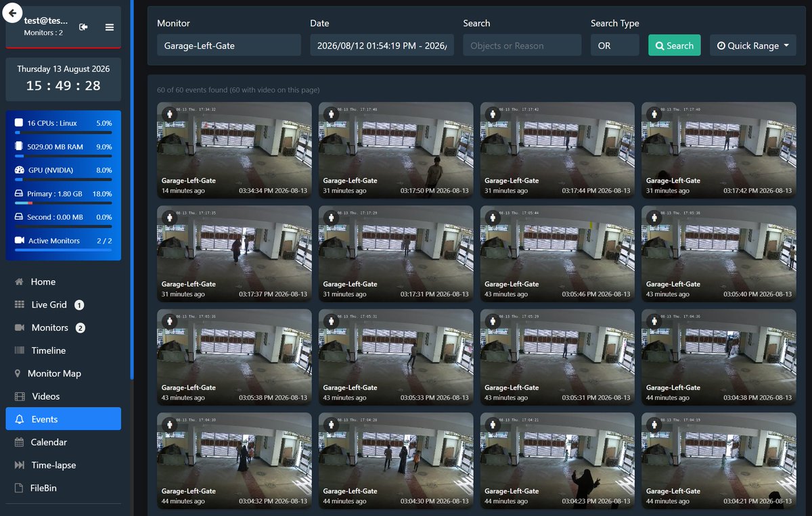Click the Time-lapse fast-forward icon
Image resolution: width=812 pixels, height=516 pixels.
[x=19, y=465]
